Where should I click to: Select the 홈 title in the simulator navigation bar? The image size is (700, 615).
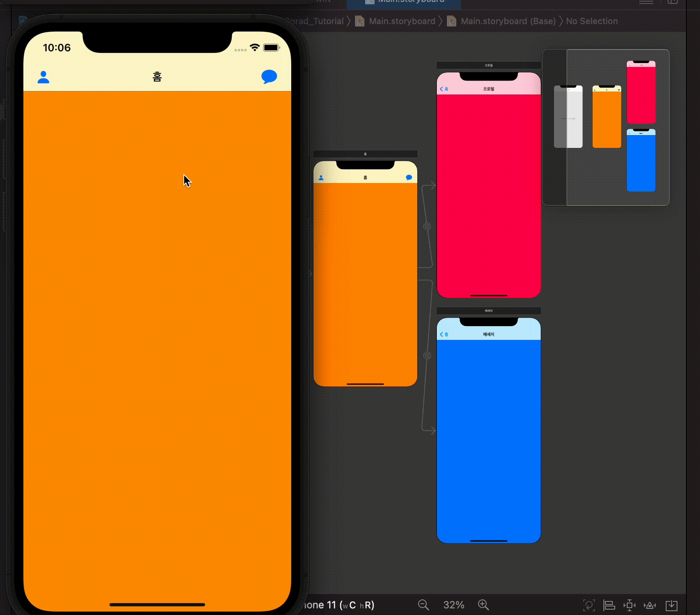[x=157, y=77]
